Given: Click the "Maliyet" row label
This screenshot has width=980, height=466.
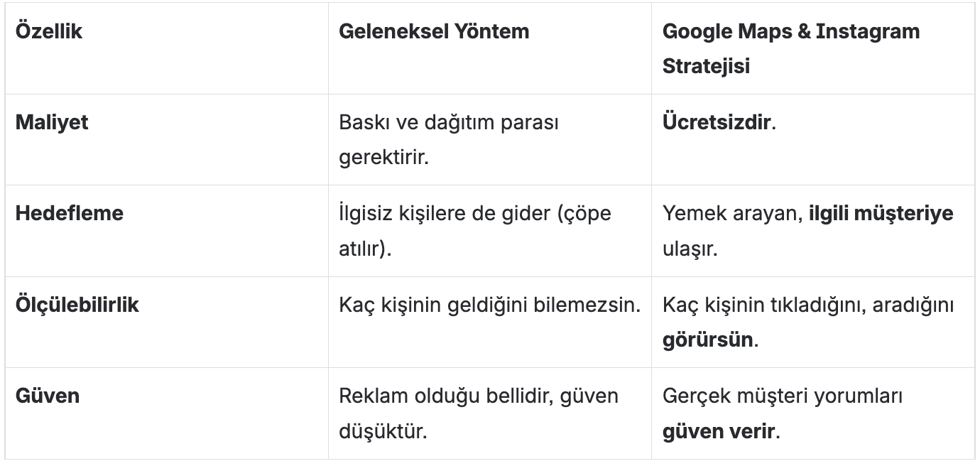Looking at the screenshot, I should pyautogui.click(x=52, y=123).
